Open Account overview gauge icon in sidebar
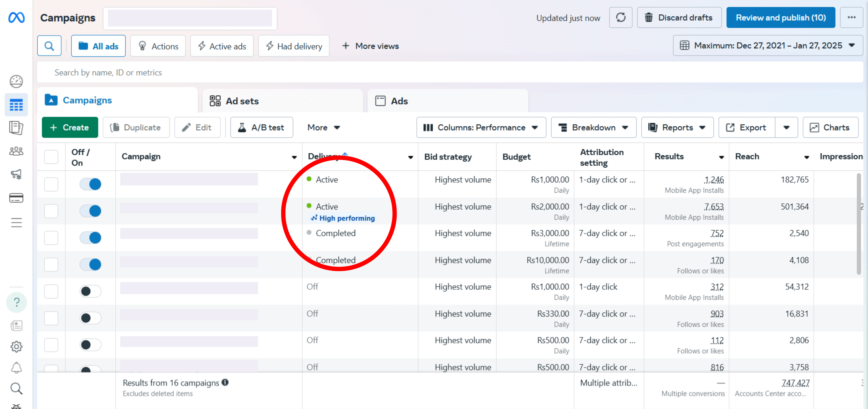The width and height of the screenshot is (868, 409). (x=16, y=81)
